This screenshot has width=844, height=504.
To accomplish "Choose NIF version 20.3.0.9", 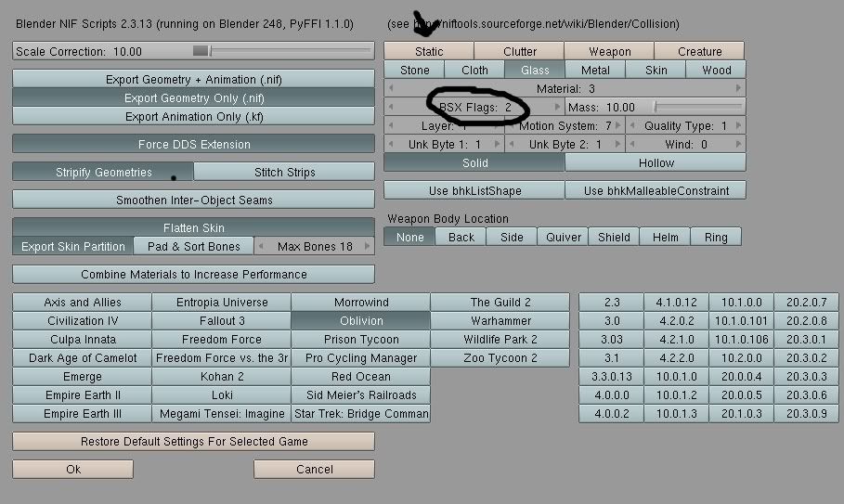I will point(806,414).
